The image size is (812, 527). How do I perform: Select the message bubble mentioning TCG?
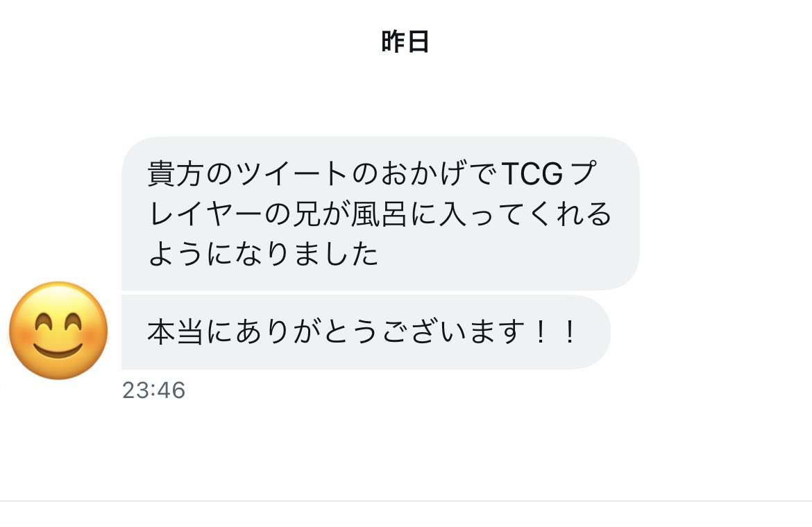380,213
